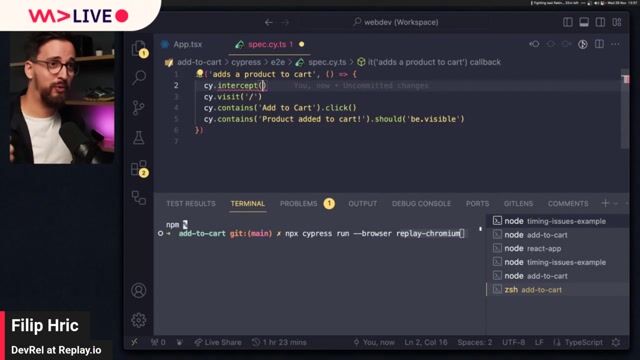The height and width of the screenshot is (360, 640).
Task: Open the Testing flask view
Action: tap(139, 138)
